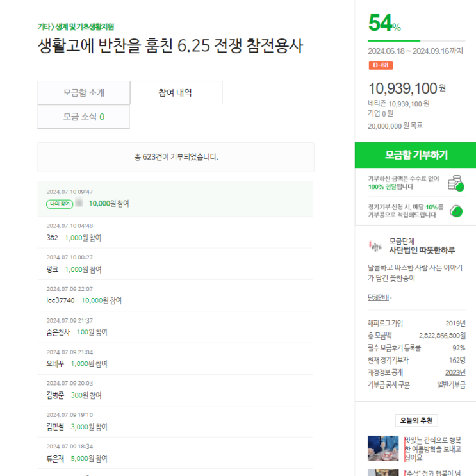This screenshot has height=476, width=476.
Task: Switch to the 모금 소식 tab
Action: pyautogui.click(x=84, y=117)
